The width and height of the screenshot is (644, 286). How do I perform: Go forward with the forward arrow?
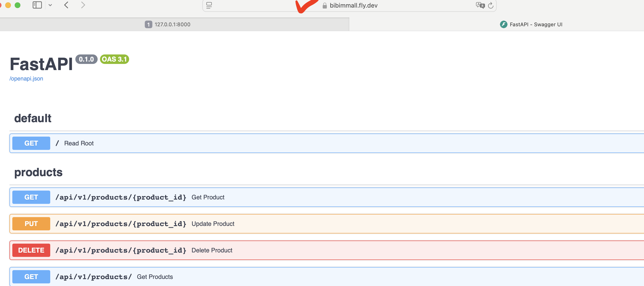pos(83,5)
